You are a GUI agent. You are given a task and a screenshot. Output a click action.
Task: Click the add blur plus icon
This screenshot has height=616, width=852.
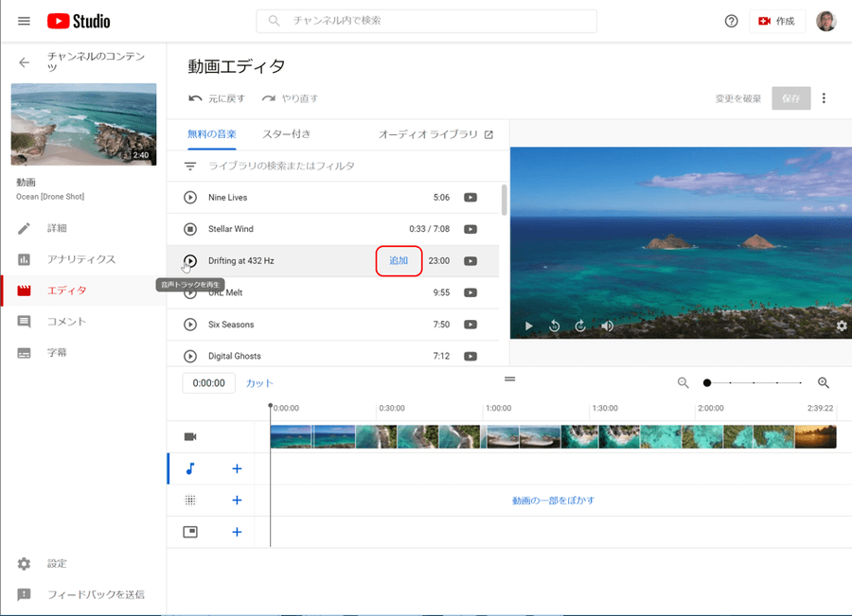click(237, 501)
